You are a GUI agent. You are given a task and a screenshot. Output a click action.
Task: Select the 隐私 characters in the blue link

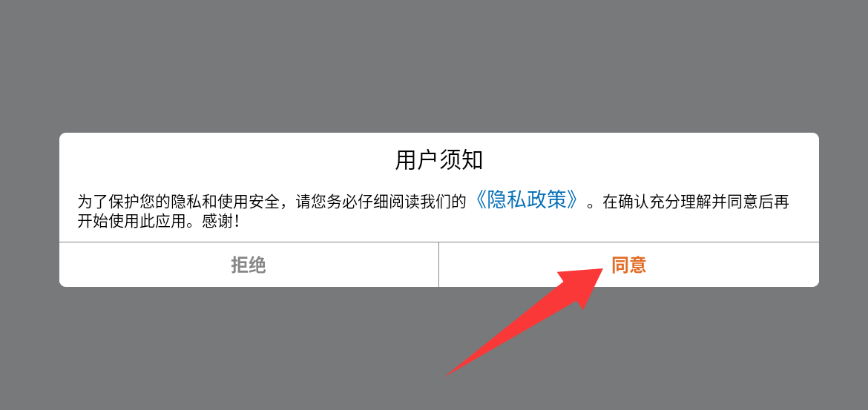click(x=507, y=201)
